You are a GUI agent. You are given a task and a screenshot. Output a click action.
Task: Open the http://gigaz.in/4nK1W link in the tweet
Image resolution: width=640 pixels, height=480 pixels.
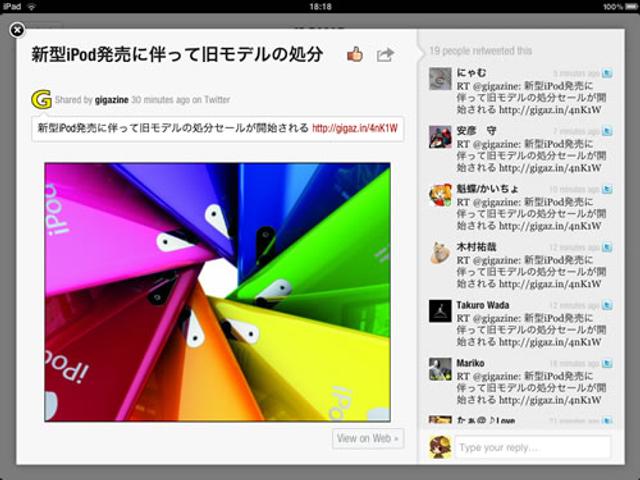354,128
